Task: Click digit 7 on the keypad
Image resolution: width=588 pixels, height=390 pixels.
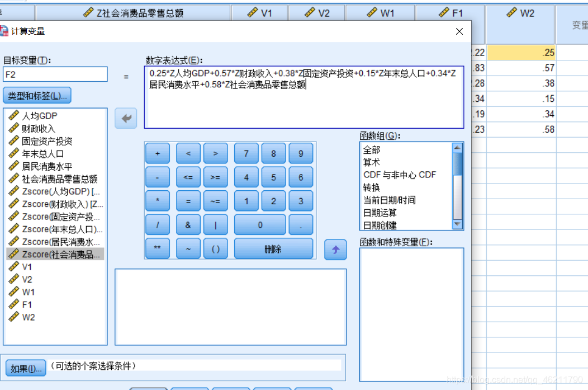Action: pyautogui.click(x=246, y=153)
